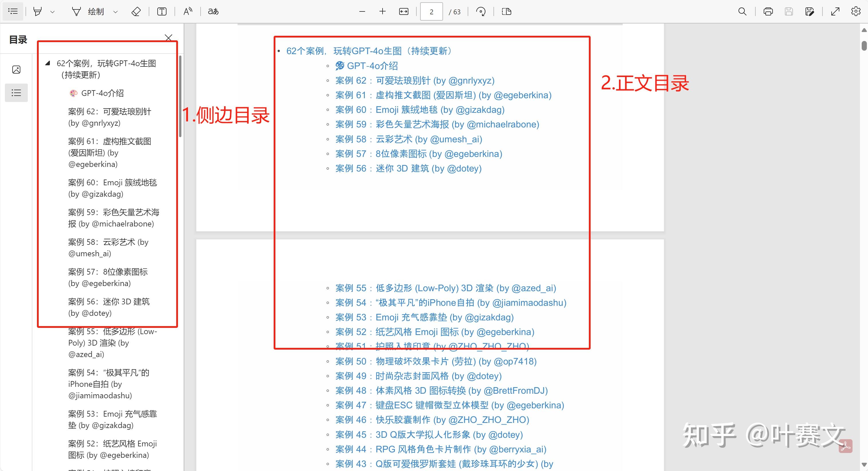868x471 pixels.
Task: Toggle the page view layout
Action: point(506,11)
